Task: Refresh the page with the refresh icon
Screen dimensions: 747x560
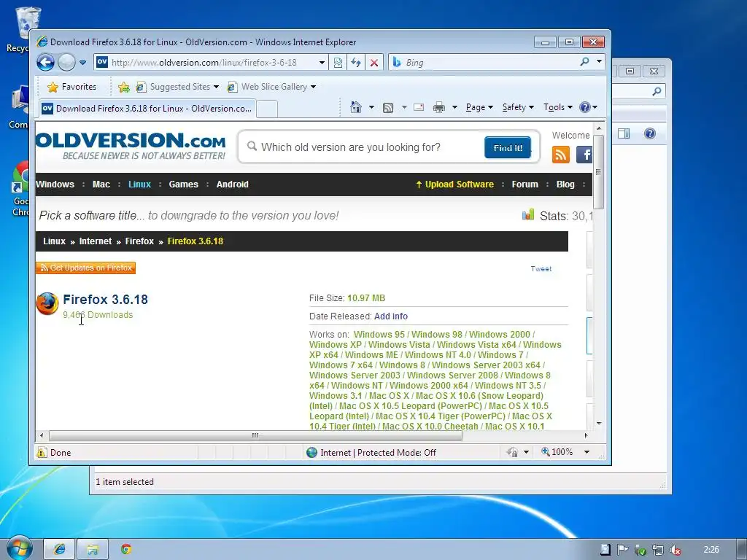Action: pos(356,63)
